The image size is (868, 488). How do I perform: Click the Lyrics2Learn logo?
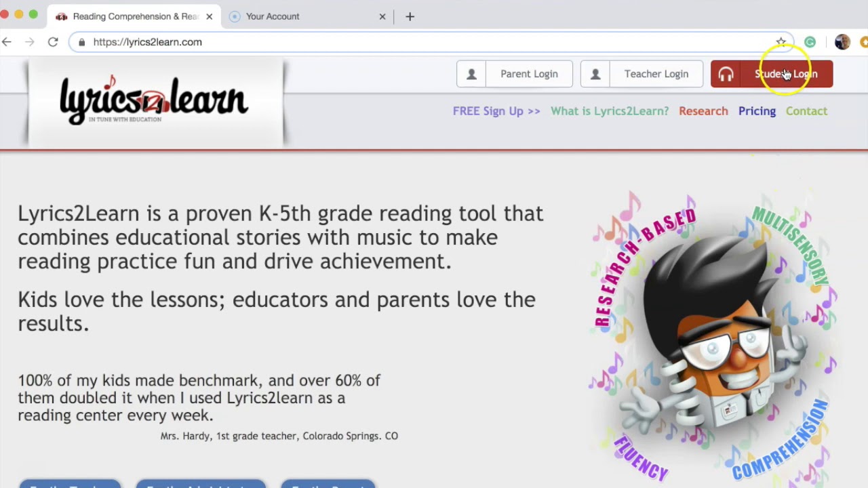tap(155, 102)
